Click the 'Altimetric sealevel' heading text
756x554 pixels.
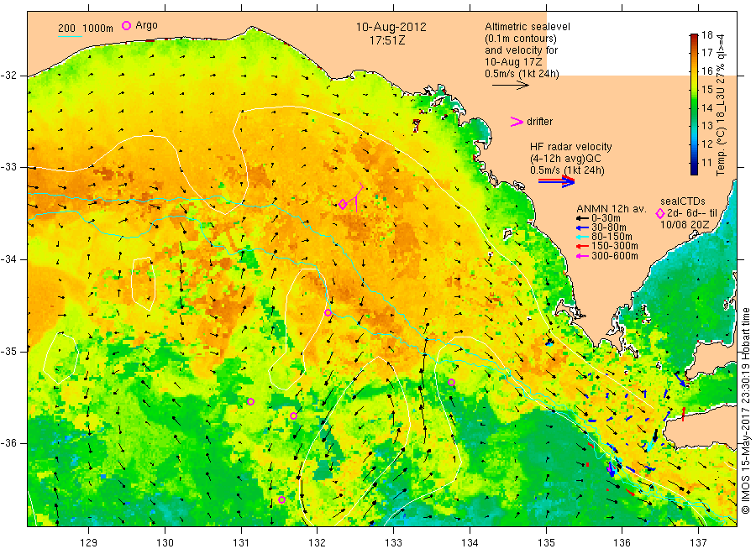[527, 27]
